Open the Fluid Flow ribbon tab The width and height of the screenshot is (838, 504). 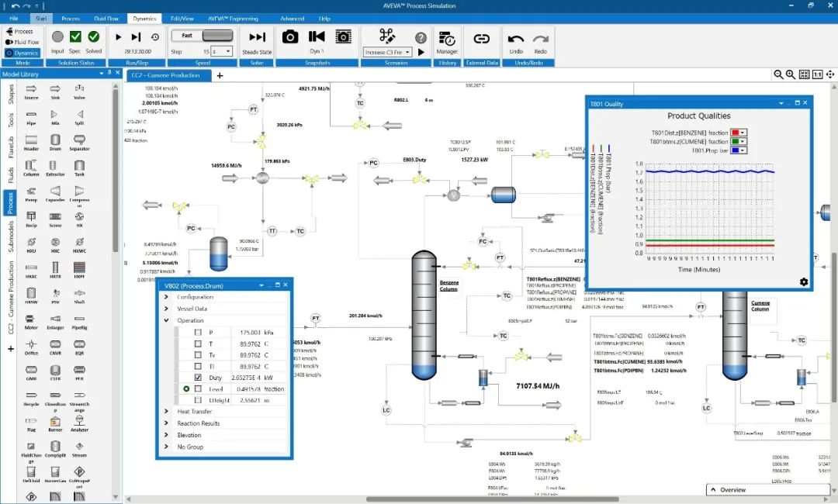coord(106,19)
